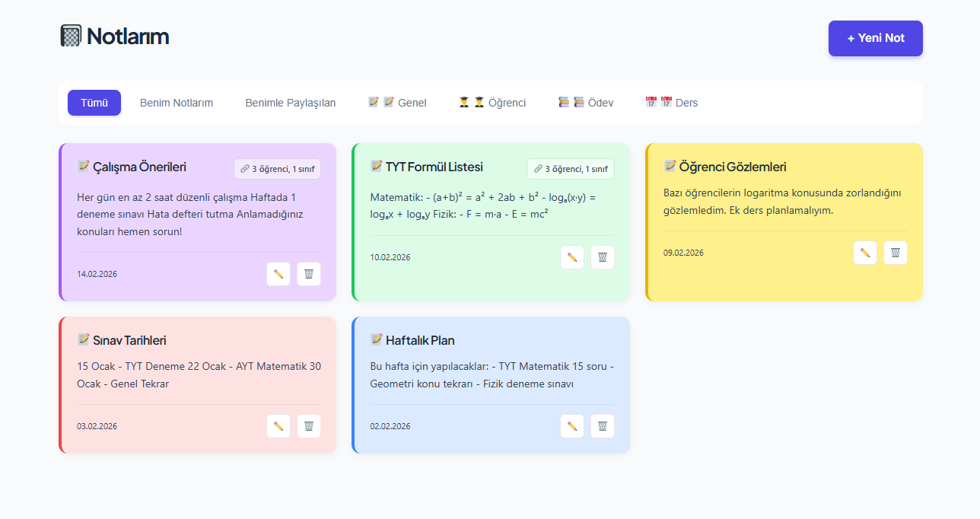
Task: Create a note with Yeni Not button
Action: 875,38
